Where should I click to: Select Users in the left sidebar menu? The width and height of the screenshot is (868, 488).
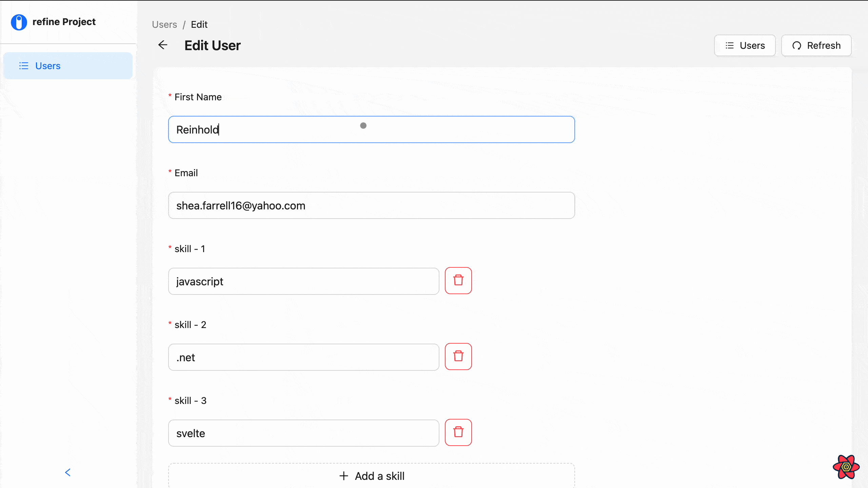(x=47, y=65)
